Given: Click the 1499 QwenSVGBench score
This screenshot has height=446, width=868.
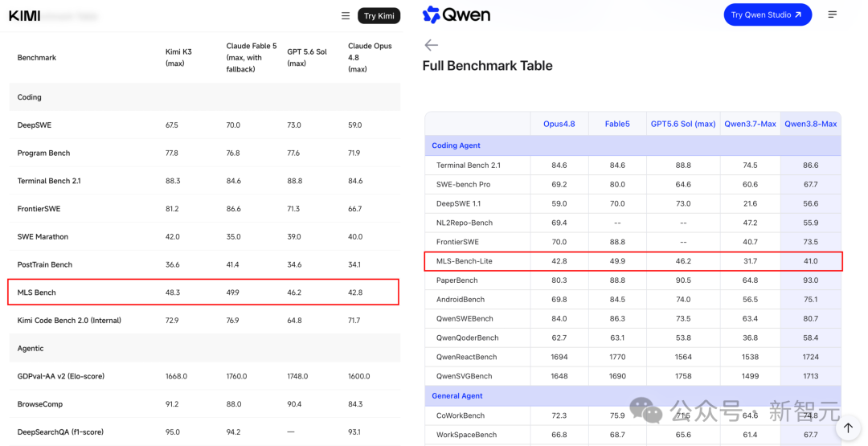Looking at the screenshot, I should pyautogui.click(x=750, y=376).
